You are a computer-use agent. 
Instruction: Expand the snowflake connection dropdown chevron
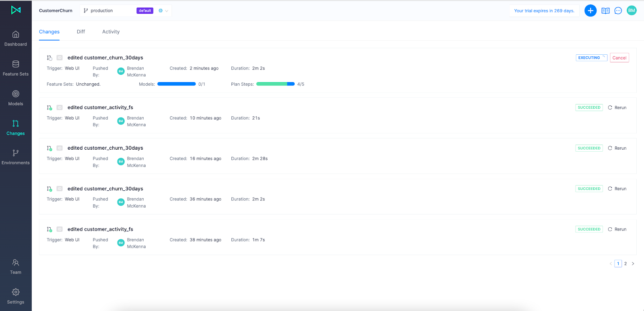tap(166, 11)
